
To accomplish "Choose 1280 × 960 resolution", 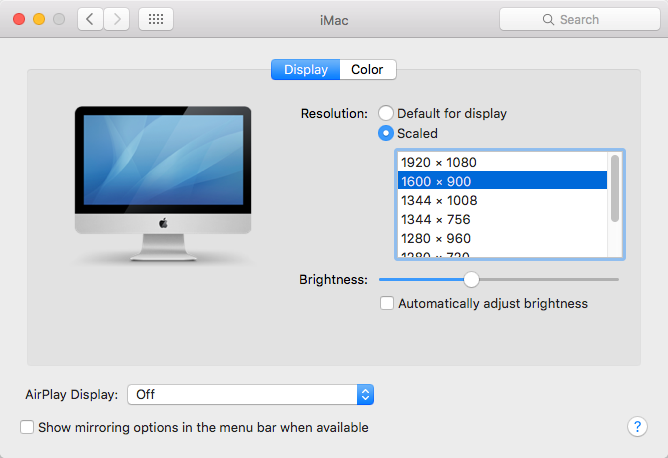I will point(502,238).
